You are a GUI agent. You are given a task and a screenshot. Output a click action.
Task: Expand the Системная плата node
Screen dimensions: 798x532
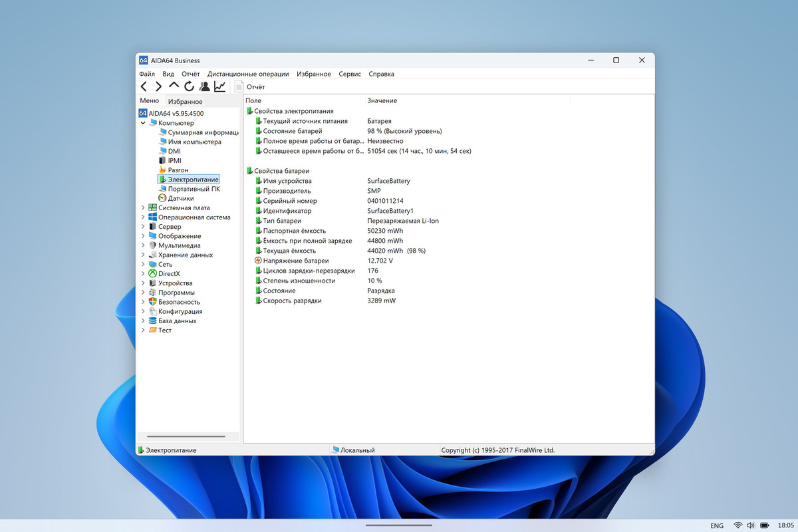(x=143, y=207)
